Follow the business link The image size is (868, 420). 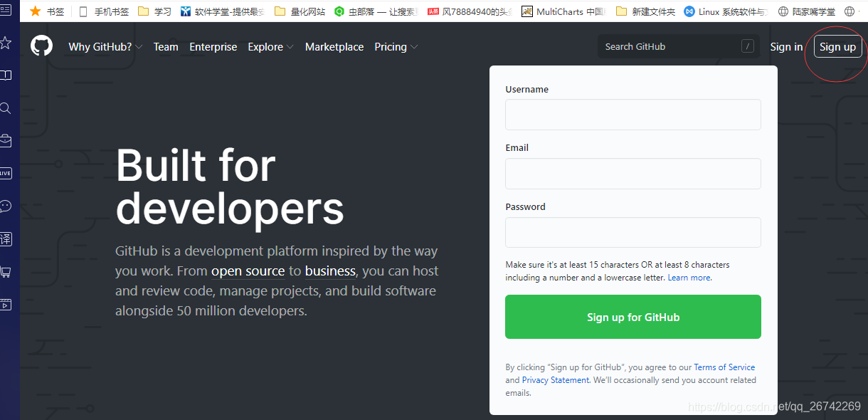tap(330, 271)
